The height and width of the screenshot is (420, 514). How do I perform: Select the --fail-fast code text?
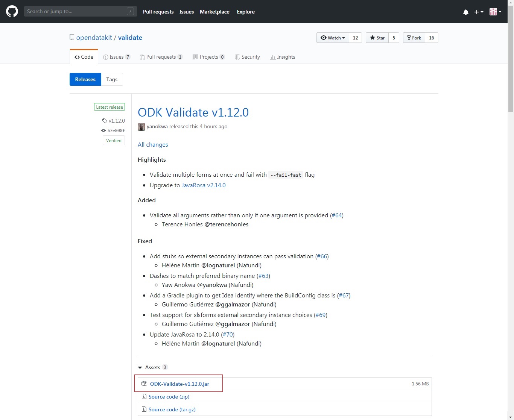point(286,175)
